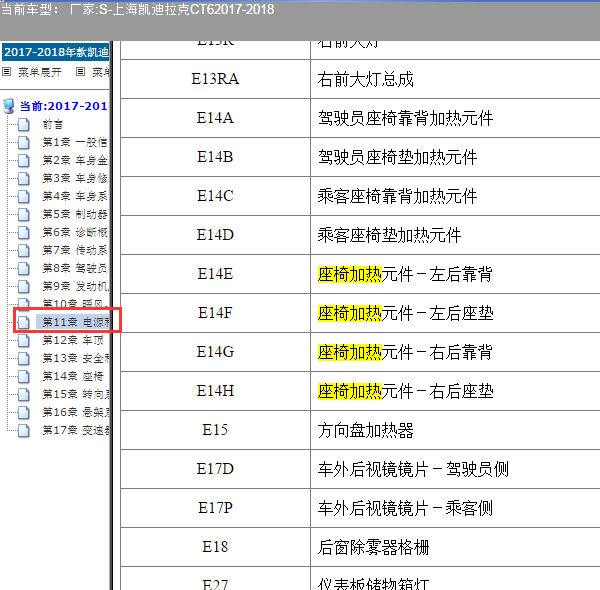
Task: Click the second menu icon after 菜单展开
Action: point(80,72)
